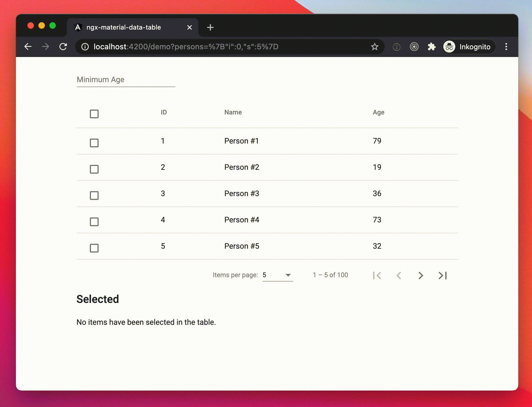Check the box for Person #2

click(x=94, y=169)
